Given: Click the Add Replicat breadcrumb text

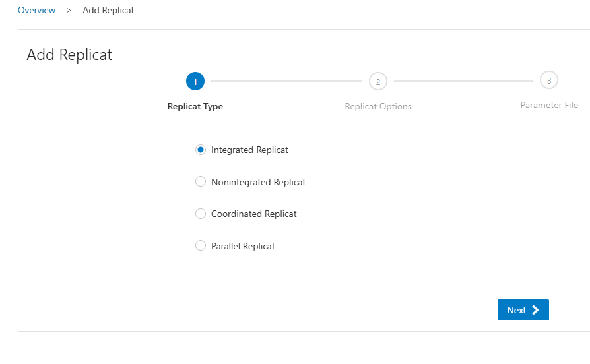Looking at the screenshot, I should pyautogui.click(x=108, y=11).
